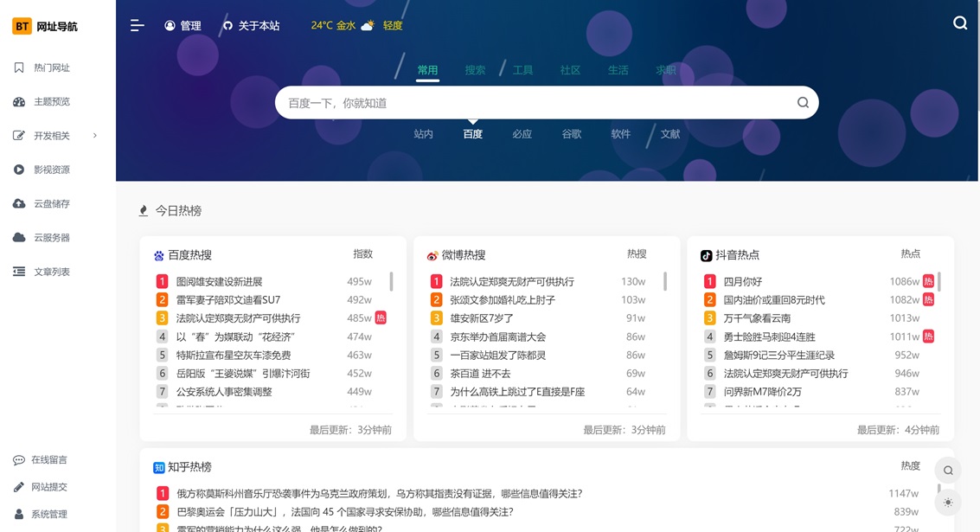Open the 管理 link in header
This screenshot has height=532, width=980.
190,26
